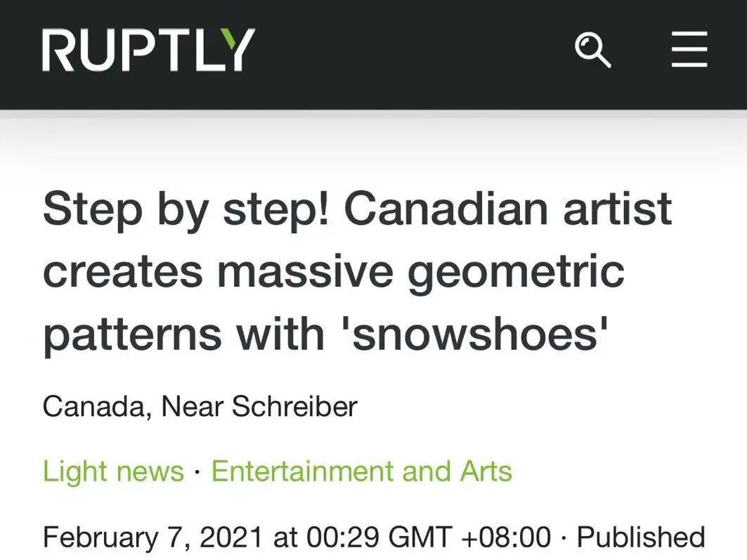747x560 pixels.
Task: Click 'Near Schreiber' in the location line
Action: click(259, 406)
